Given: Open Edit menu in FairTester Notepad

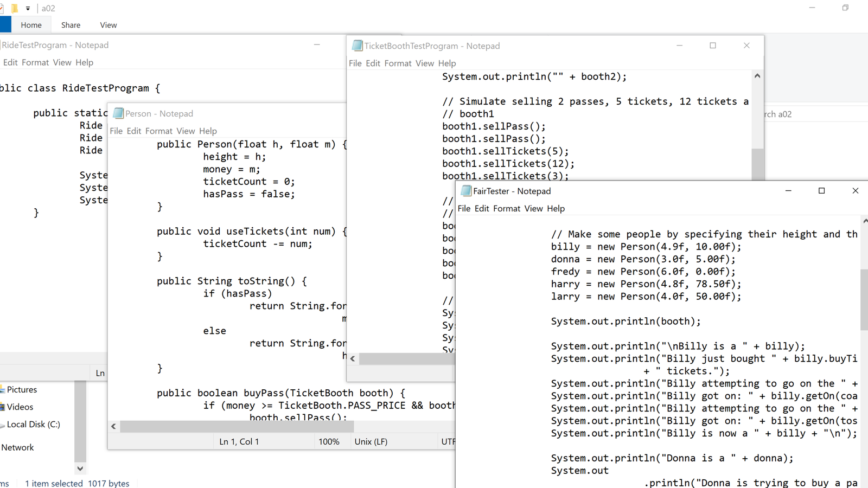Looking at the screenshot, I should coord(482,208).
